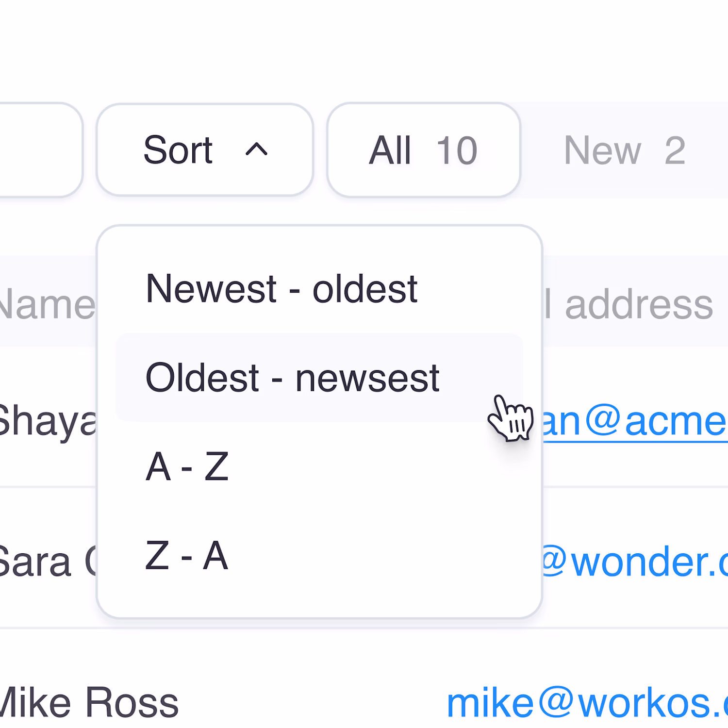This screenshot has height=728, width=728.
Task: Pick the Z - A sort order
Action: (x=187, y=556)
